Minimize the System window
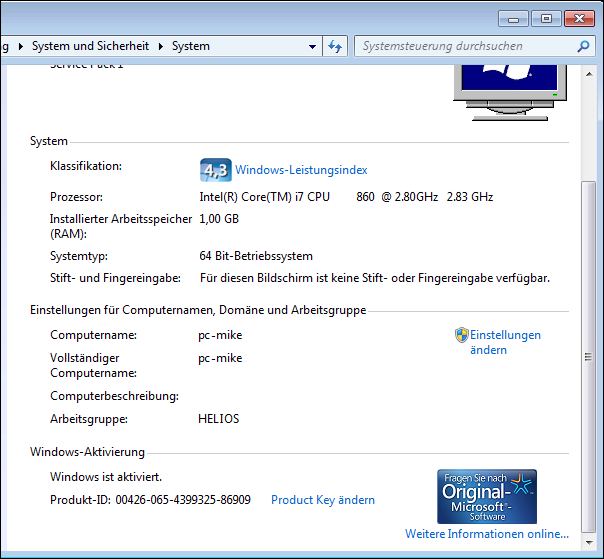Image resolution: width=604 pixels, height=559 pixels. [513, 18]
